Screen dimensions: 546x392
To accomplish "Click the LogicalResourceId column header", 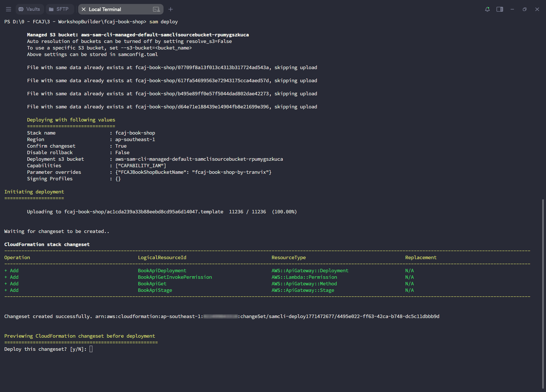I will click(162, 257).
